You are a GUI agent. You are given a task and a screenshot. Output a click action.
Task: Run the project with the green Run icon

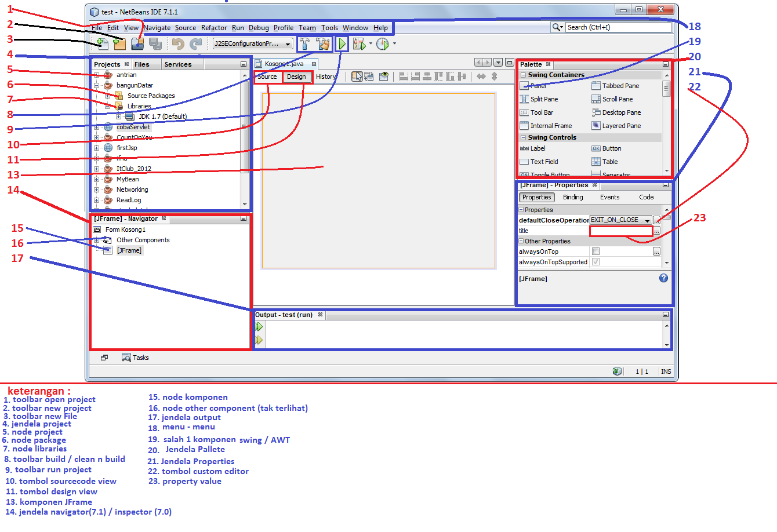point(342,43)
